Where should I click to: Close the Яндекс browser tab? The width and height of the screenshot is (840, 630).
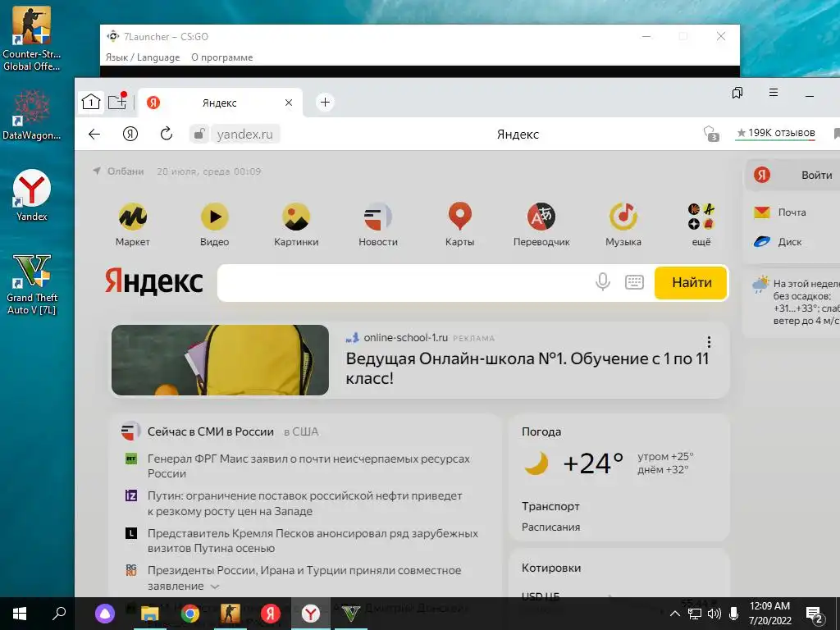click(289, 103)
